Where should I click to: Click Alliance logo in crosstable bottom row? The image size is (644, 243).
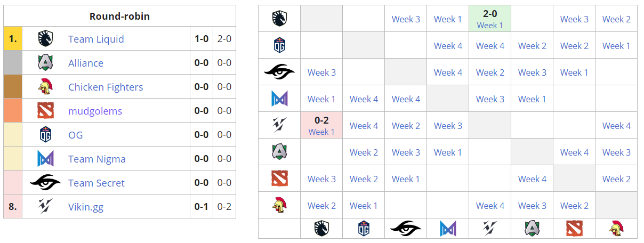tap(532, 229)
